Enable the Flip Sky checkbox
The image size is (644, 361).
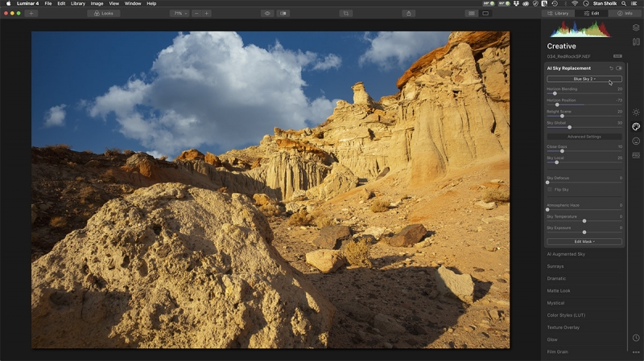point(550,190)
